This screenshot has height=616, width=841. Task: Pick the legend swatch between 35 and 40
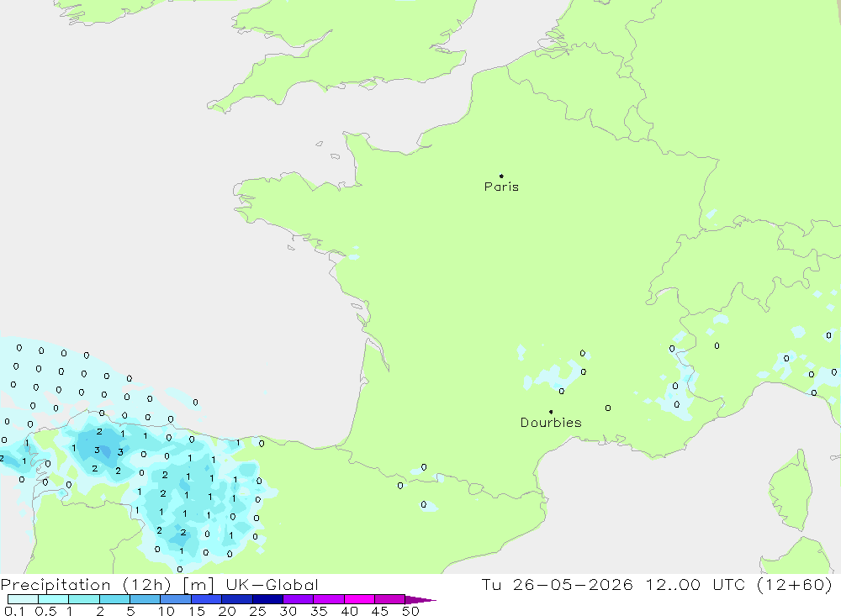(x=329, y=599)
